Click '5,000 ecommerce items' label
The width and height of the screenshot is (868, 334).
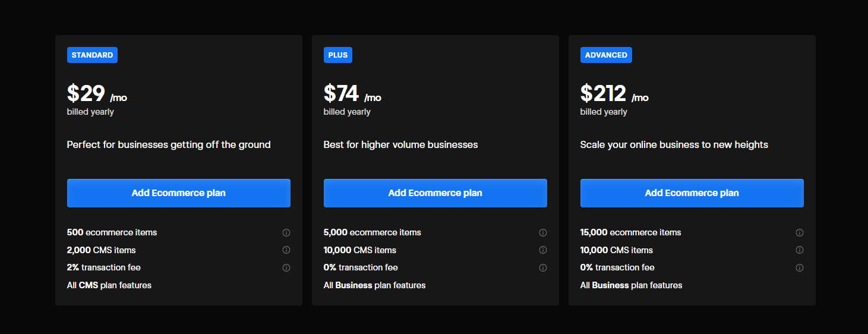pos(373,232)
